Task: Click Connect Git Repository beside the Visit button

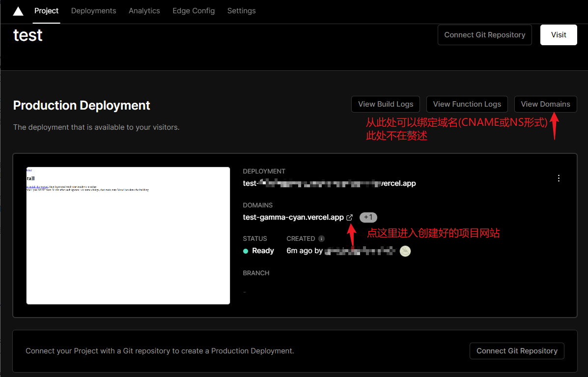Action: tap(484, 35)
